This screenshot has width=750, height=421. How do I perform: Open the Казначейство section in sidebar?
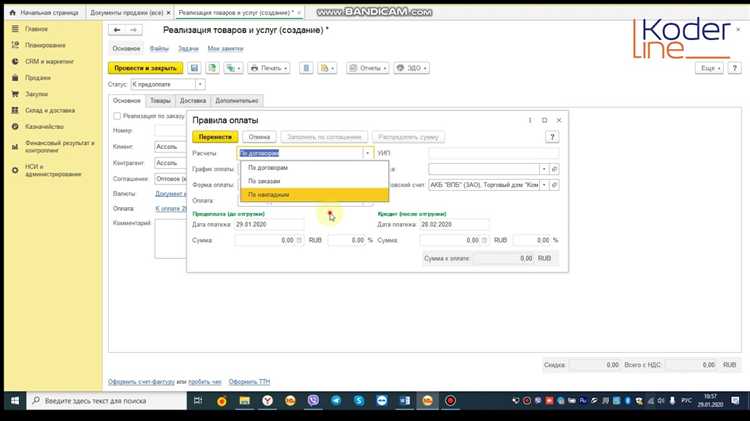(x=44, y=126)
